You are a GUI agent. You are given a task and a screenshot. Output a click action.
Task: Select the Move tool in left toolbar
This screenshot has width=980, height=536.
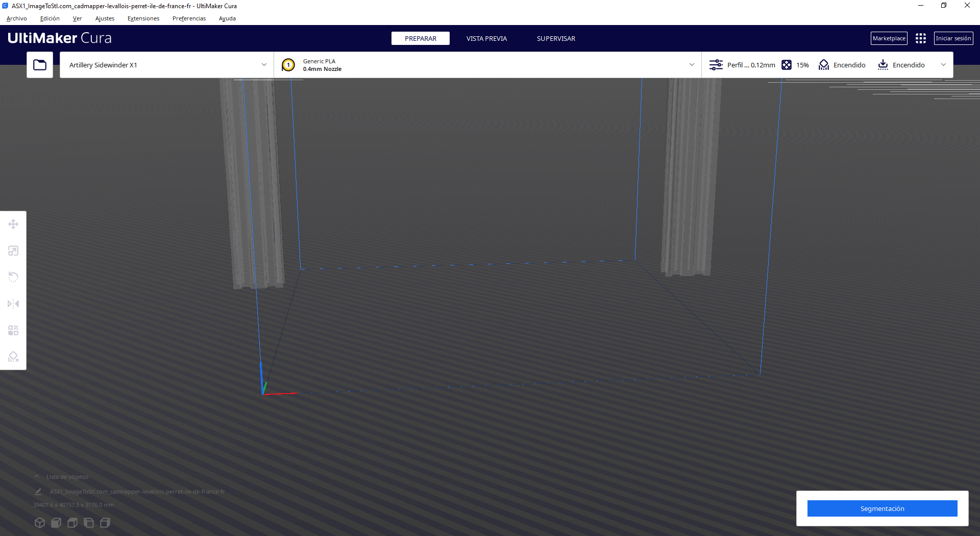tap(13, 224)
